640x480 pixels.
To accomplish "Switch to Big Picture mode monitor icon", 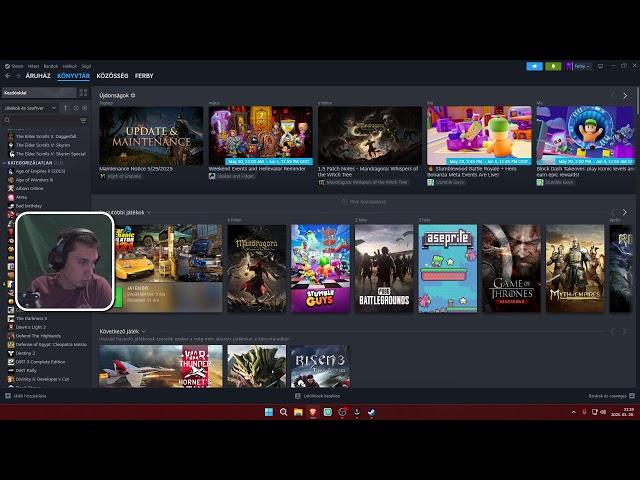I will [x=600, y=66].
